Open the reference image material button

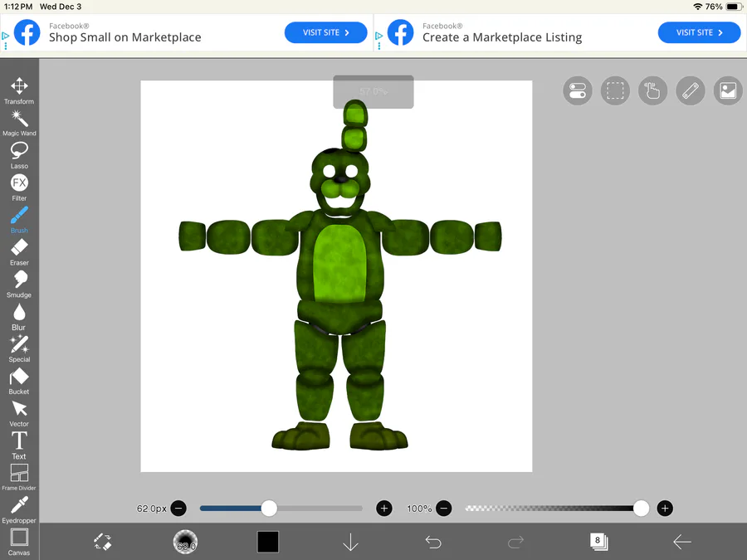pyautogui.click(x=728, y=90)
